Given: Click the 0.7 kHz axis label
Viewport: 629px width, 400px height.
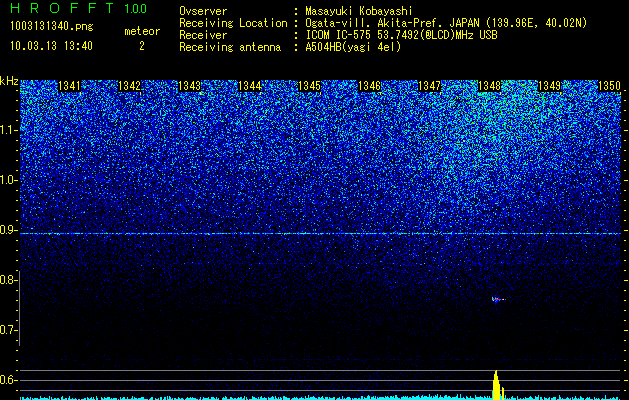Looking at the screenshot, I should pyautogui.click(x=8, y=330).
